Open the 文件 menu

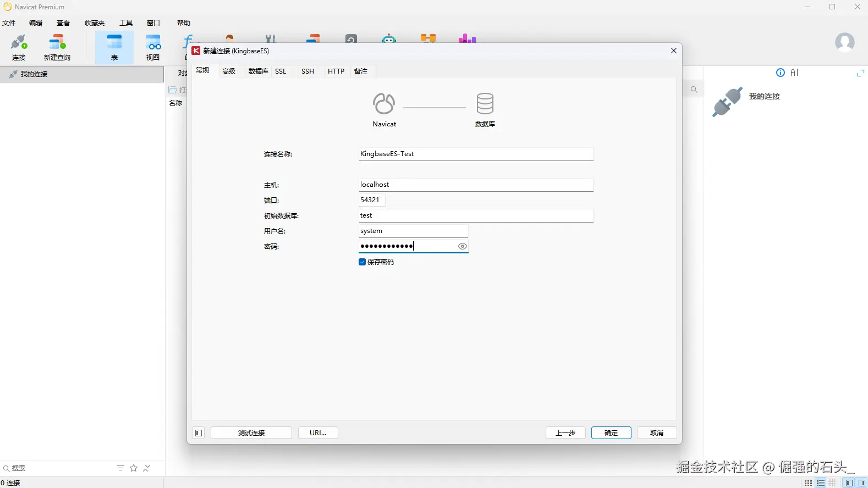(9, 23)
